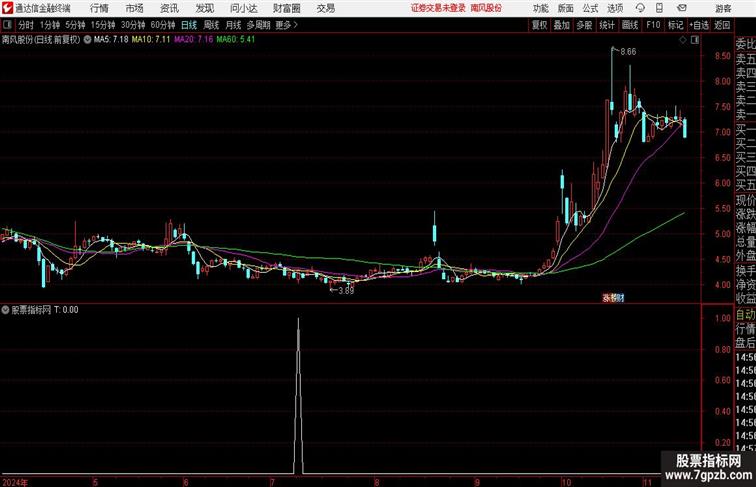Click the 现价 row in quote panel

pyautogui.click(x=745, y=200)
